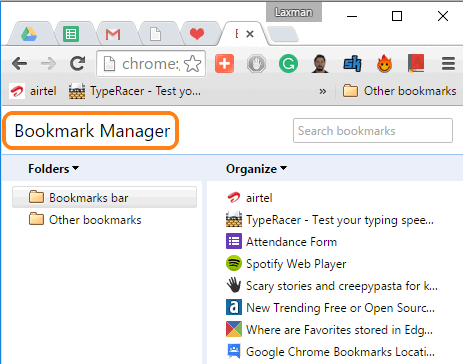Maximize the Chrome window
The image size is (463, 364).
pyautogui.click(x=397, y=16)
